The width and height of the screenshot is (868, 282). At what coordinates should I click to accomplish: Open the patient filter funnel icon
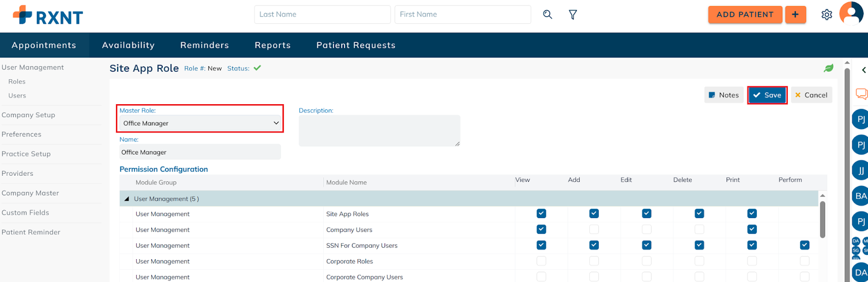click(572, 15)
